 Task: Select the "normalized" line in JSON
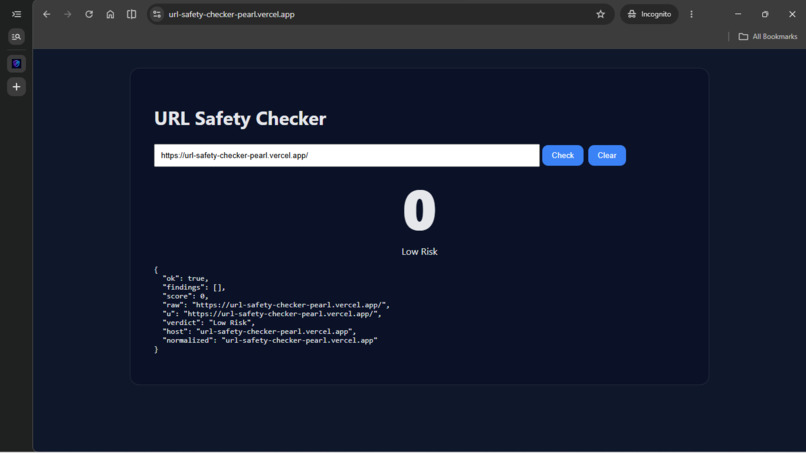click(270, 340)
